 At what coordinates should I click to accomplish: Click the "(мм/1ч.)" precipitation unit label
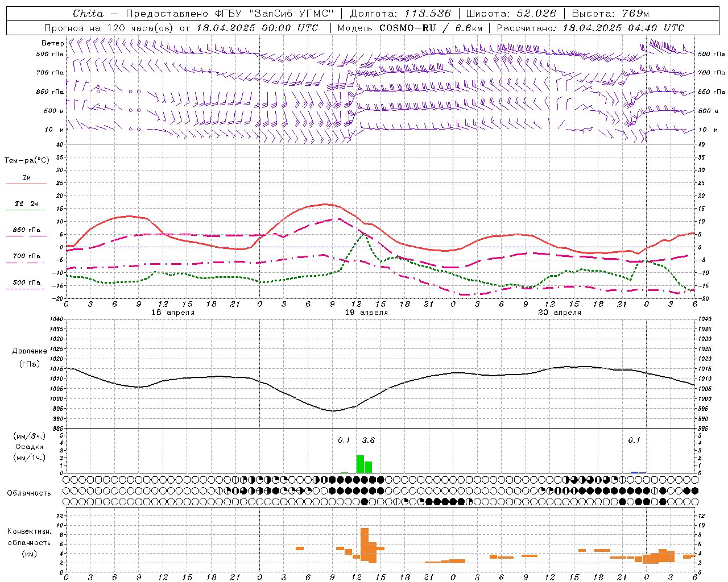30,458
